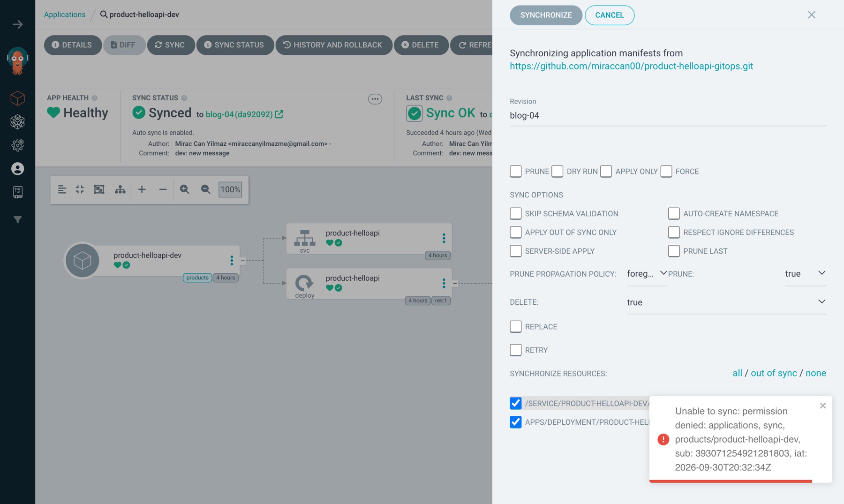
Task: Check the APPLY ONLY option
Action: [x=606, y=172]
